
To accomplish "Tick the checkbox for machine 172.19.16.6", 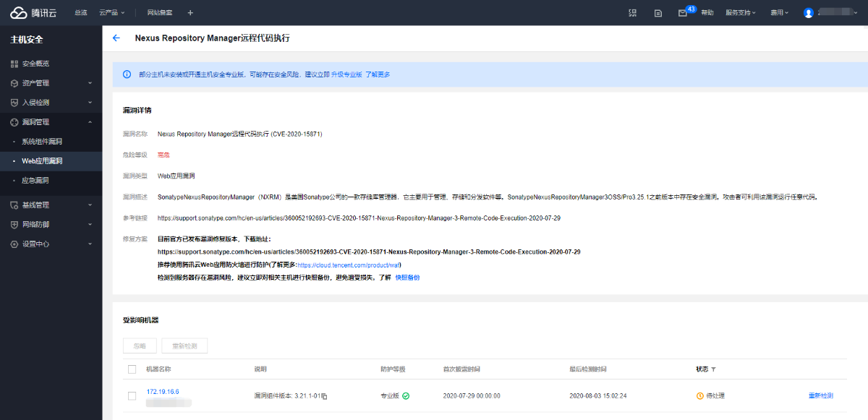I will pyautogui.click(x=132, y=395).
